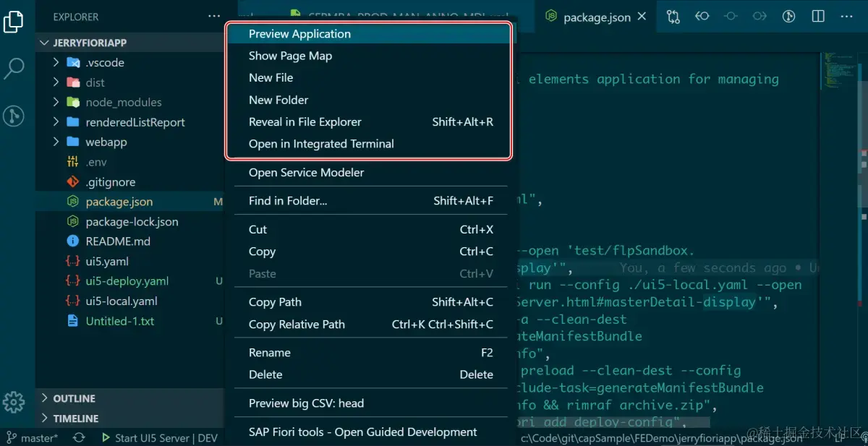This screenshot has width=868, height=446.
Task: Select the .env file
Action: [x=130, y=162]
